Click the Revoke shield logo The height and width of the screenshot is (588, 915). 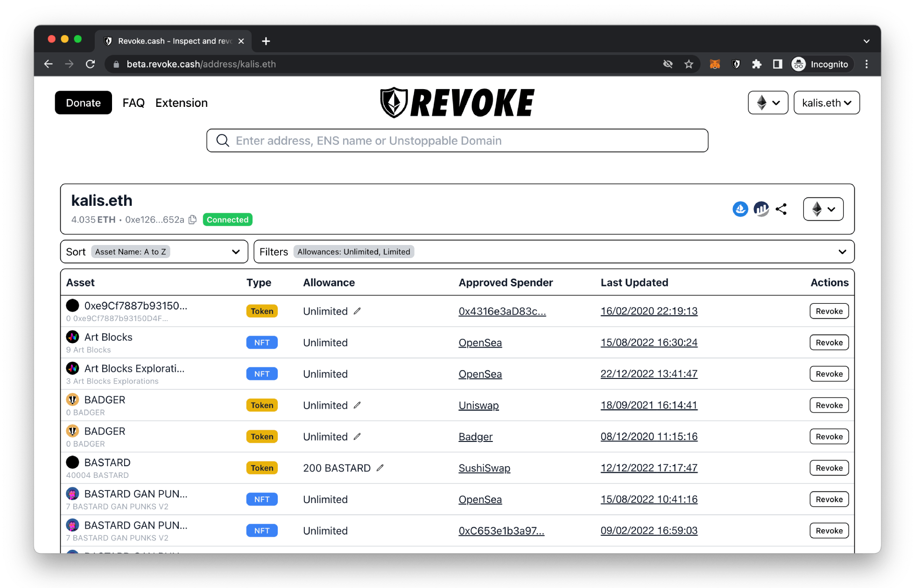point(457,103)
